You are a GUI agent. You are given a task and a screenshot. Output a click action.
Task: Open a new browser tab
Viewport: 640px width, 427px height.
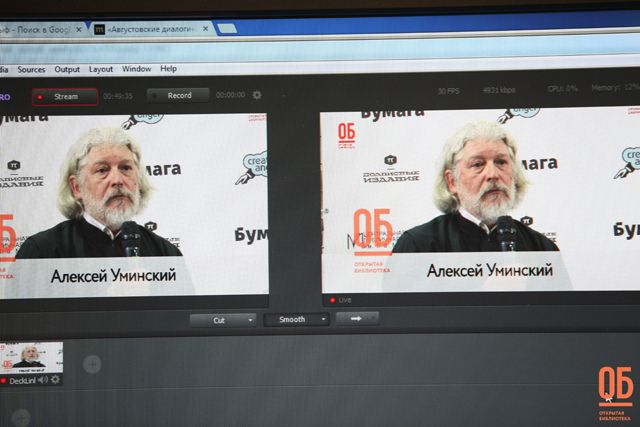227,29
